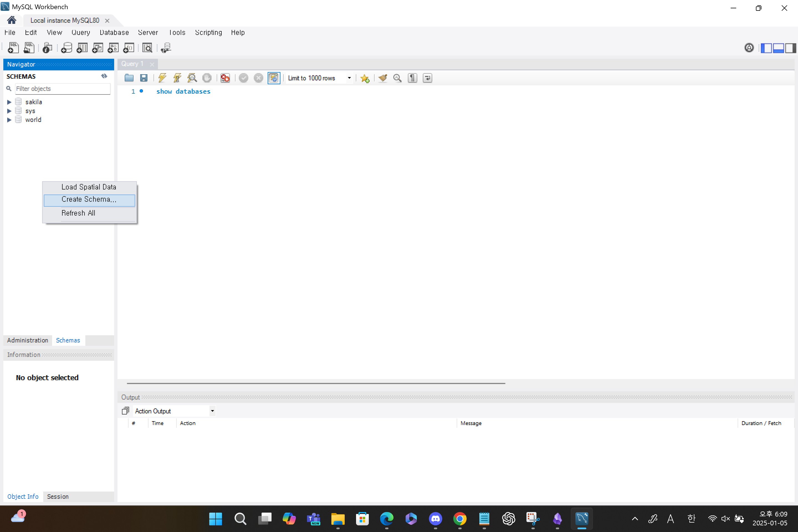798x532 pixels.
Task: Toggle the bottom output panel visibility
Action: [x=778, y=48]
